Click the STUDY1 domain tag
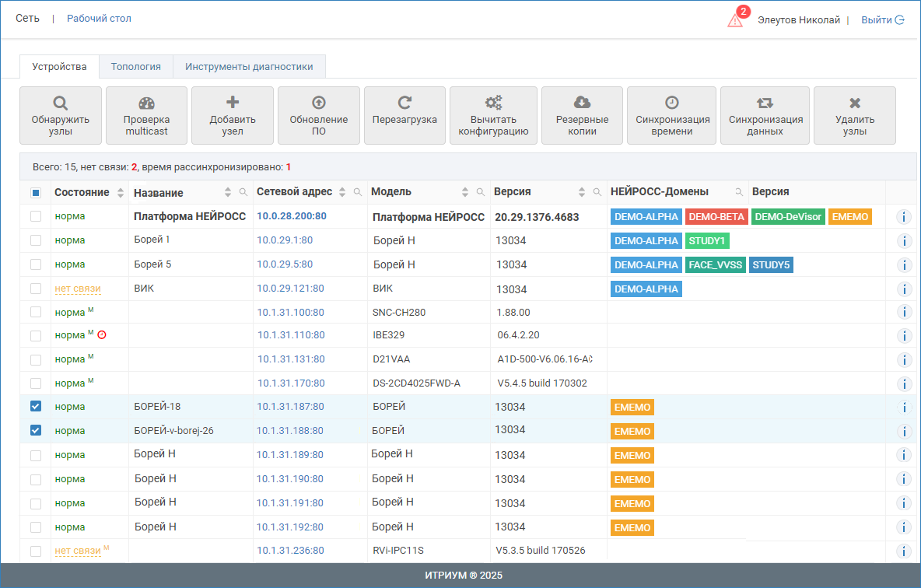Image resolution: width=921 pixels, height=588 pixels. [x=706, y=241]
